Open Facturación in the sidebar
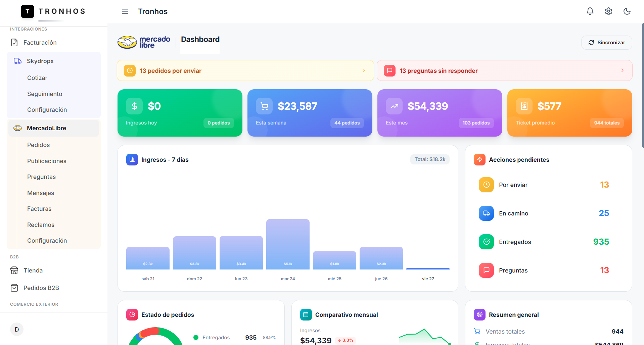644x345 pixels. 54,43
